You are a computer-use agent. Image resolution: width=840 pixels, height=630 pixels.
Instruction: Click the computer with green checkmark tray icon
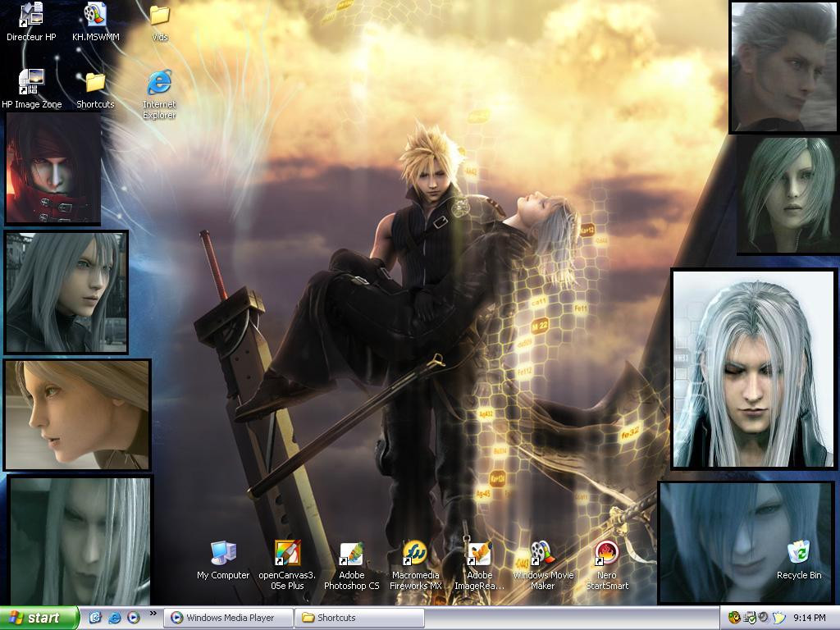(750, 619)
